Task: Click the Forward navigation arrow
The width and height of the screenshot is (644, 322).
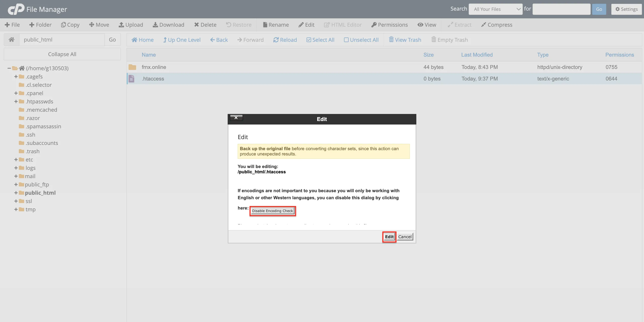Action: coord(251,40)
